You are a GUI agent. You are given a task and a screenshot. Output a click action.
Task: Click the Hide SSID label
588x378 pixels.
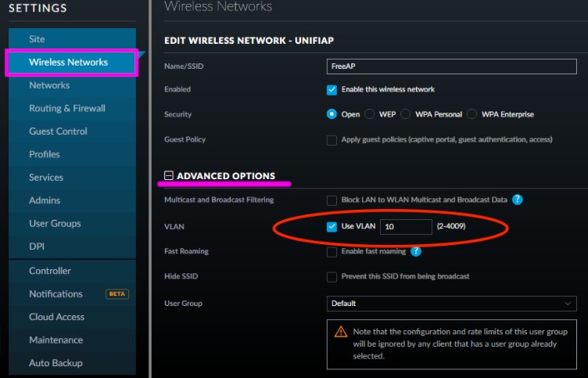[x=181, y=276]
